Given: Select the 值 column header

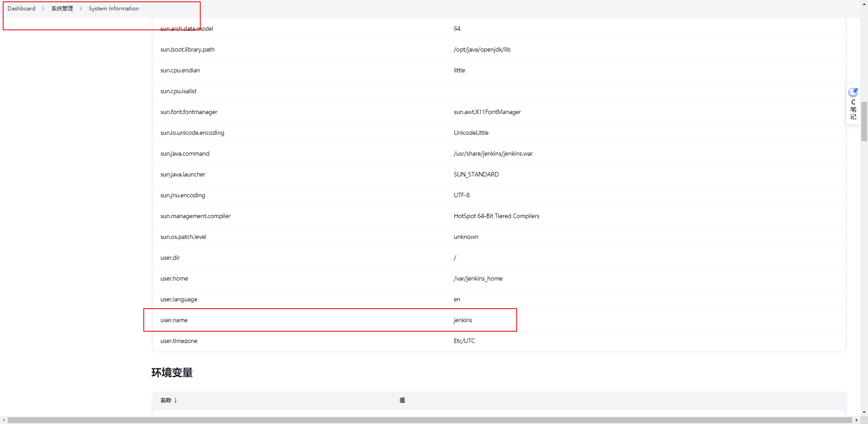Looking at the screenshot, I should tap(402, 400).
